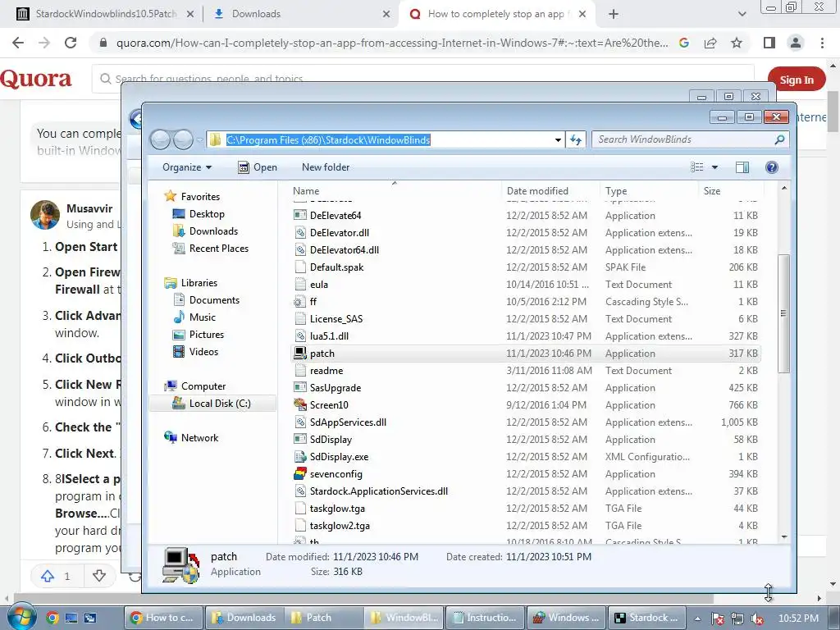Select the eula text document

[x=319, y=285]
